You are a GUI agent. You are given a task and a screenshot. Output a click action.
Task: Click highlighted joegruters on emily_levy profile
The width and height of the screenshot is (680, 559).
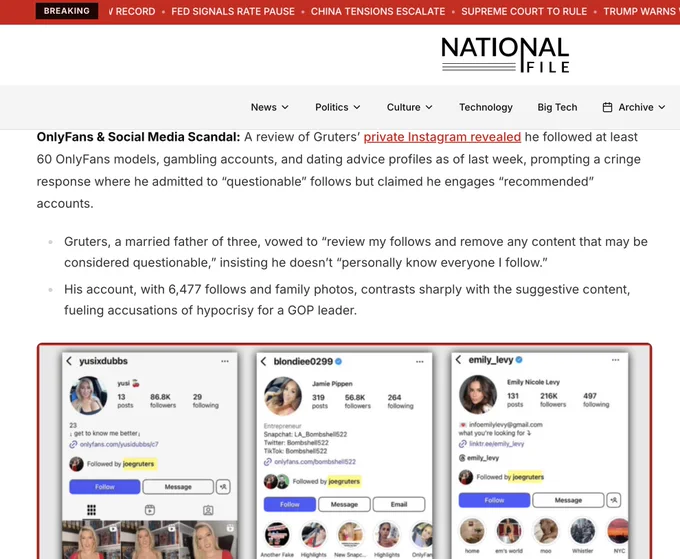click(528, 477)
